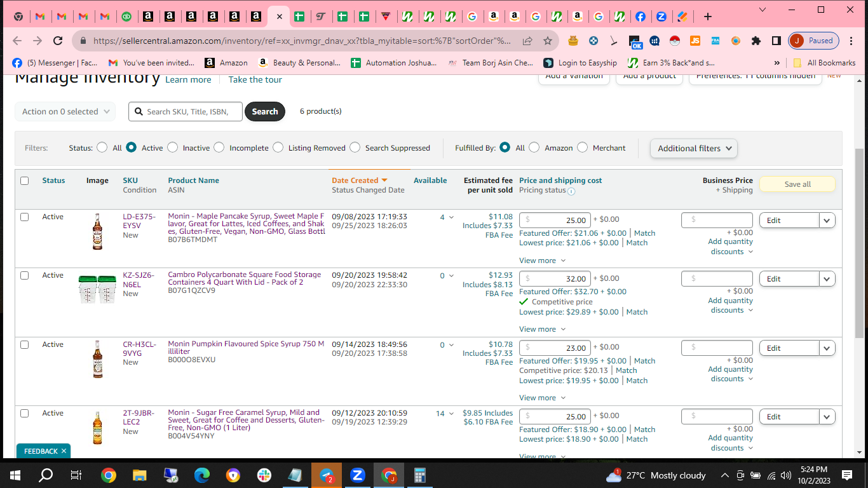Select the checkbox for SKU CR-H3CL-9VYG

(x=25, y=344)
